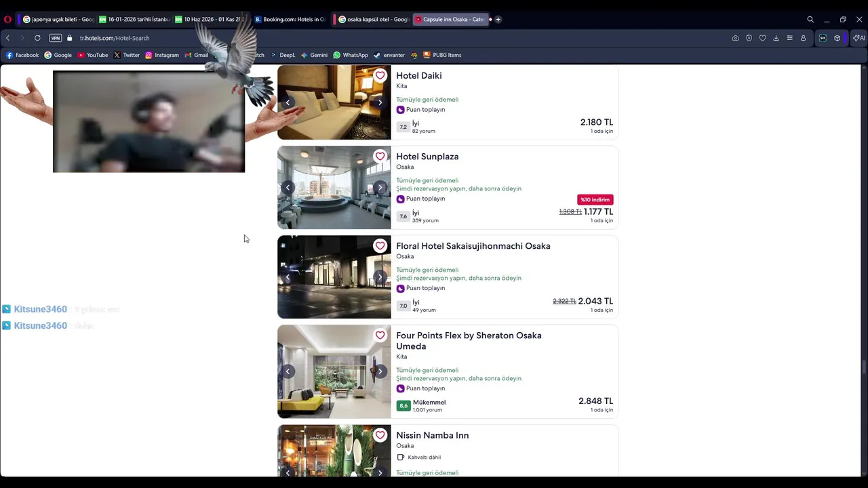Open the Opera main menu logo

[7, 20]
